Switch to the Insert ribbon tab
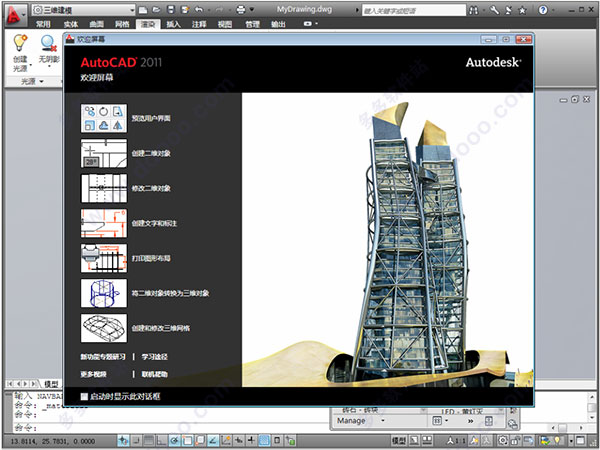Viewport: 600px width, 450px height. (x=173, y=24)
